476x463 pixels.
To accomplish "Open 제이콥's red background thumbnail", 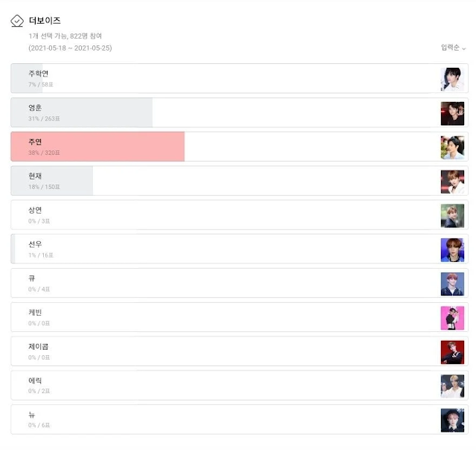I will (452, 352).
